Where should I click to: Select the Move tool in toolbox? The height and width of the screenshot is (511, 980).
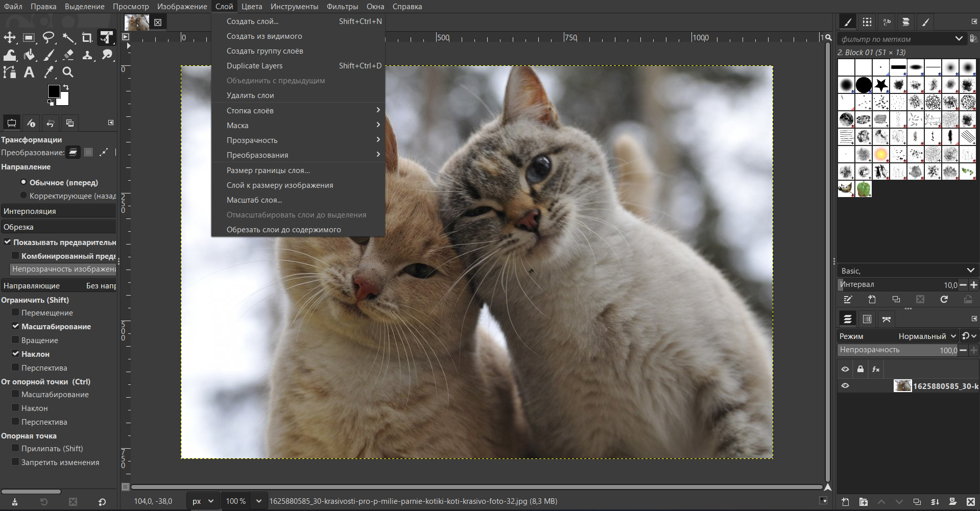click(10, 38)
